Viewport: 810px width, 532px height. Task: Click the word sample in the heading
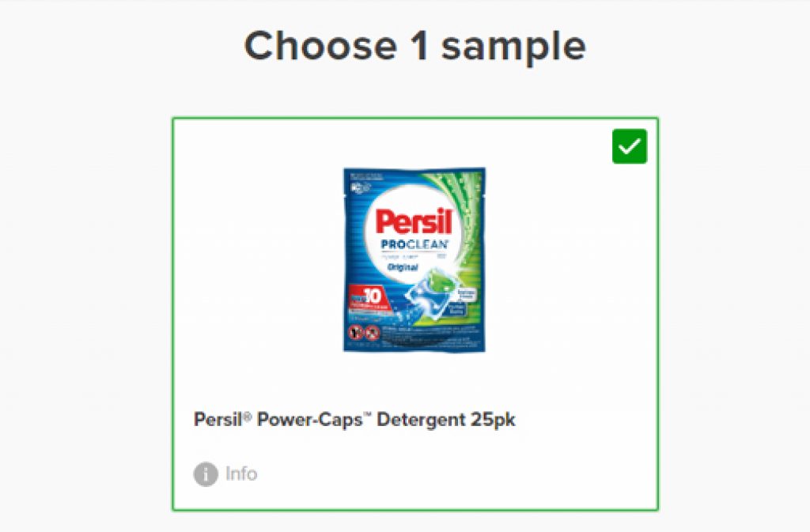(513, 47)
